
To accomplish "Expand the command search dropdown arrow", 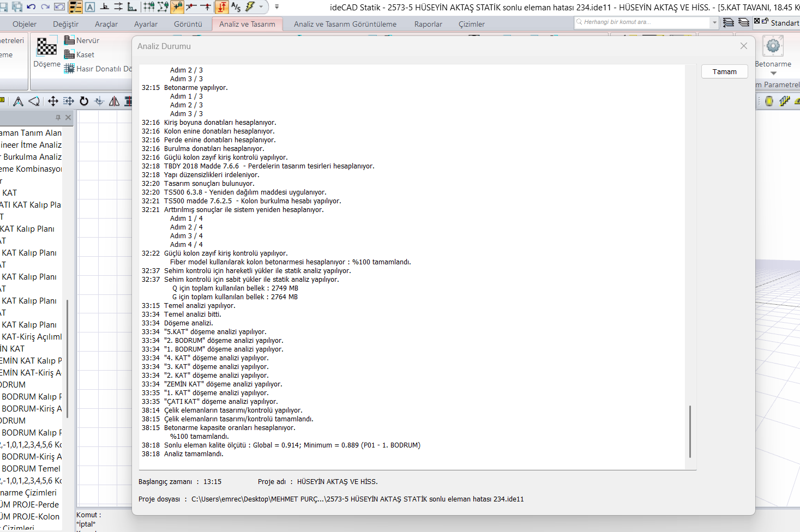I will pos(714,22).
